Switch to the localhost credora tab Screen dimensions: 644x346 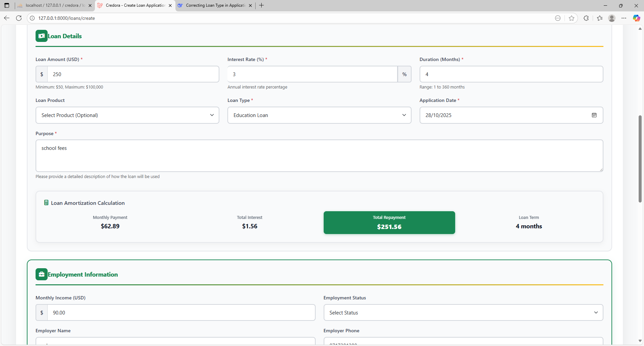[54, 5]
